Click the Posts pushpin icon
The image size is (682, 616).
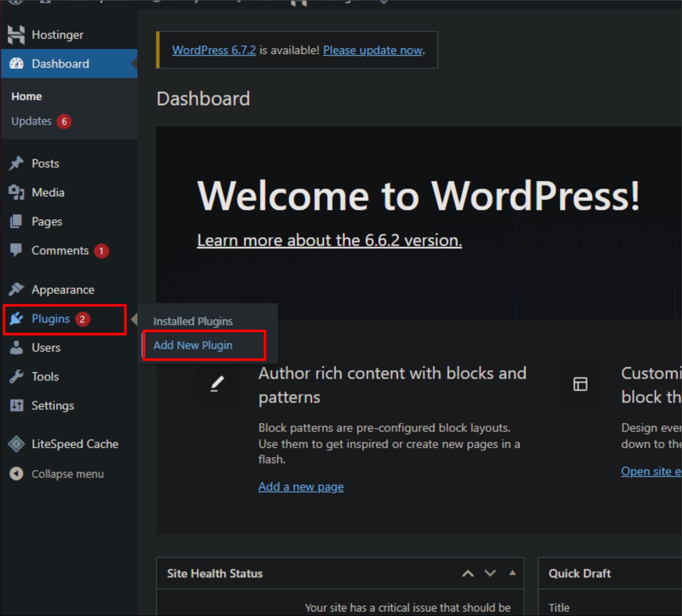coord(16,163)
